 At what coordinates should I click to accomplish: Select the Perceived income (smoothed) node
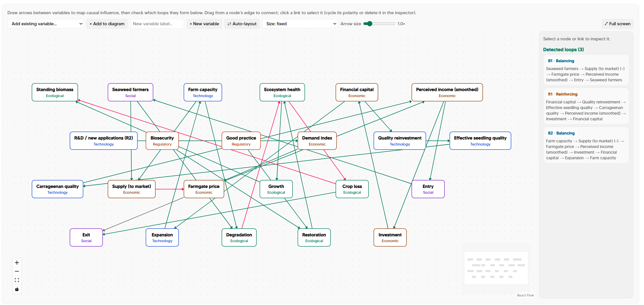tap(447, 92)
